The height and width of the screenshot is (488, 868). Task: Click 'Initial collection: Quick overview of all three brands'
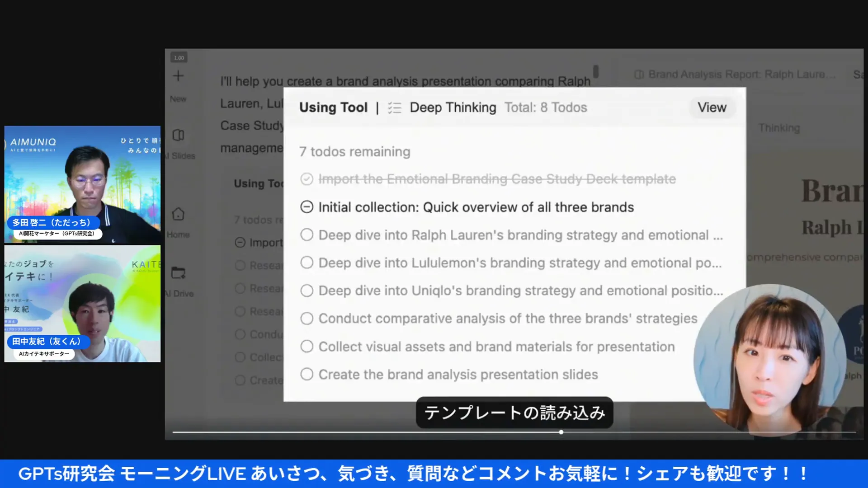[476, 207]
